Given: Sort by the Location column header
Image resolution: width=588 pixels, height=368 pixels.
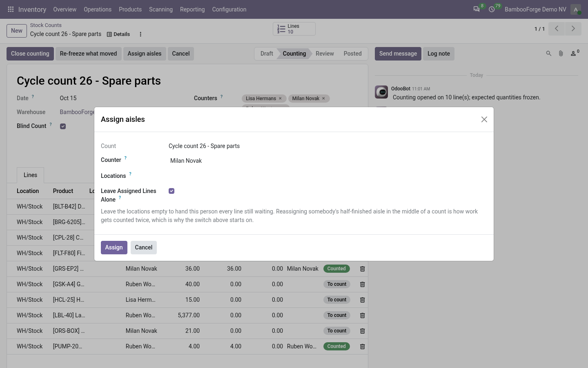Looking at the screenshot, I should 28,191.
